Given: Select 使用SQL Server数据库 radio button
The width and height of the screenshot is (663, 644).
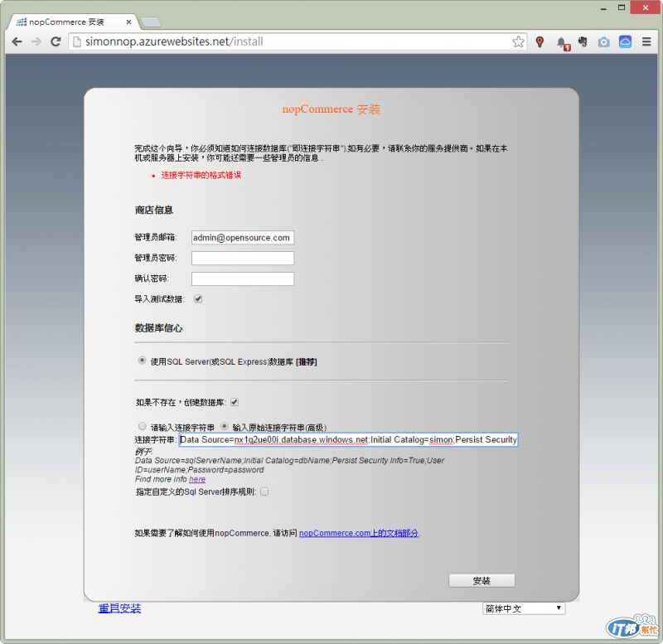Looking at the screenshot, I should pos(142,361).
